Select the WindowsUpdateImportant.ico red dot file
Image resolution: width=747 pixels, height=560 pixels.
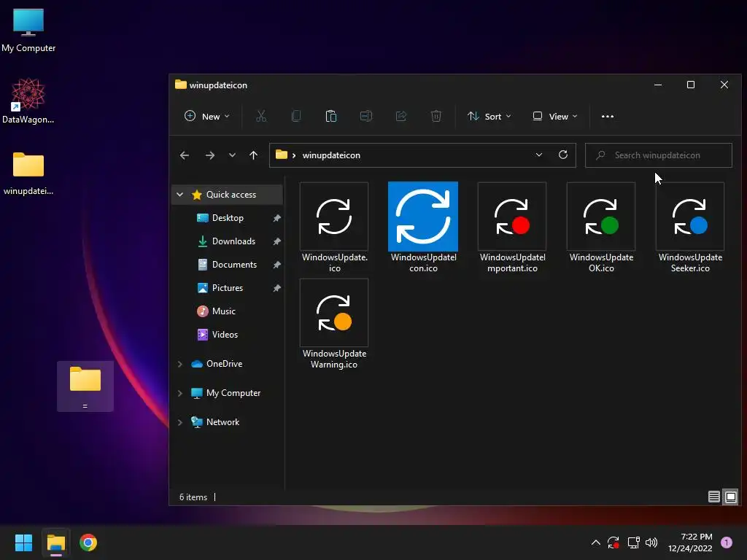coord(512,227)
